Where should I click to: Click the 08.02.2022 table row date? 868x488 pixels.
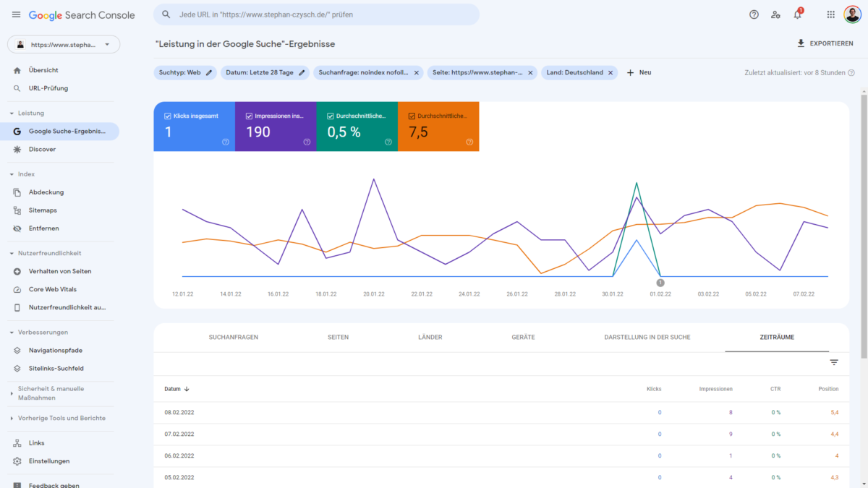tap(179, 412)
